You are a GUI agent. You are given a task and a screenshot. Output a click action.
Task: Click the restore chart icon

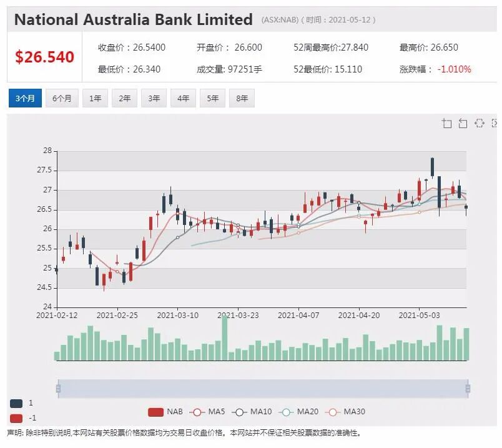[x=479, y=123]
